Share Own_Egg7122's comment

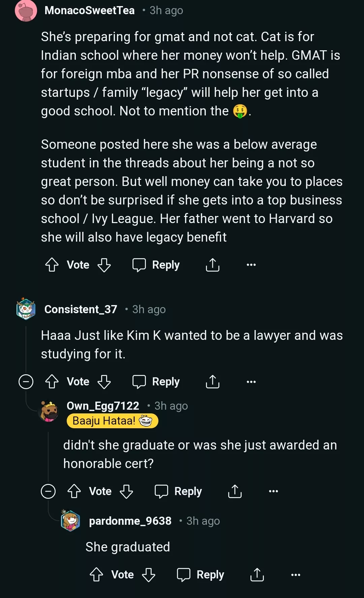tap(234, 491)
